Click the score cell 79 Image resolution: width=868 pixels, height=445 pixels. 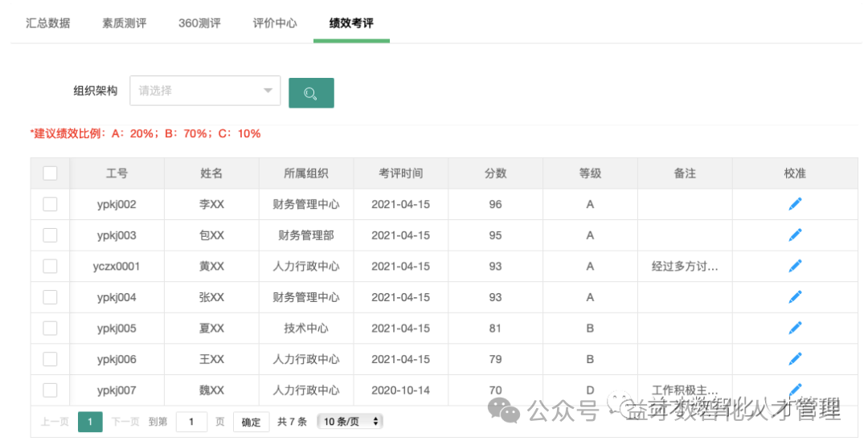coord(495,359)
